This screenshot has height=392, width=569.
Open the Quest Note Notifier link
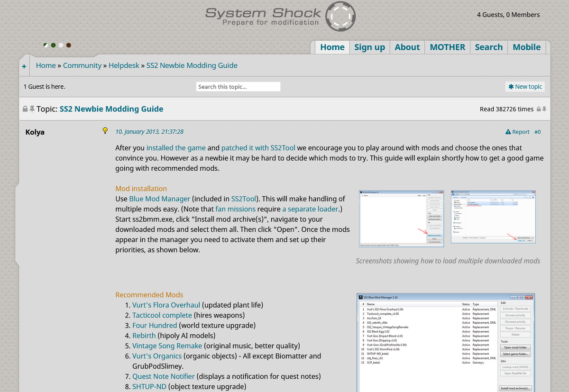164,376
